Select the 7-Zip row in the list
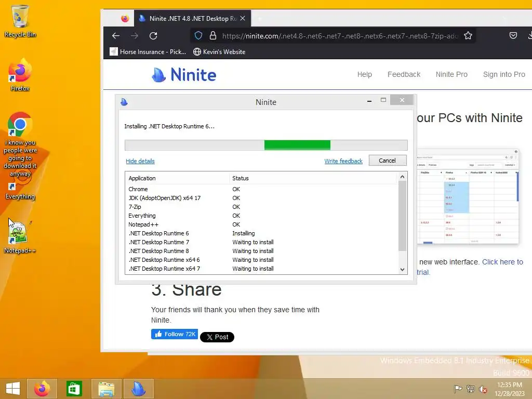This screenshot has height=399, width=532. click(x=261, y=207)
